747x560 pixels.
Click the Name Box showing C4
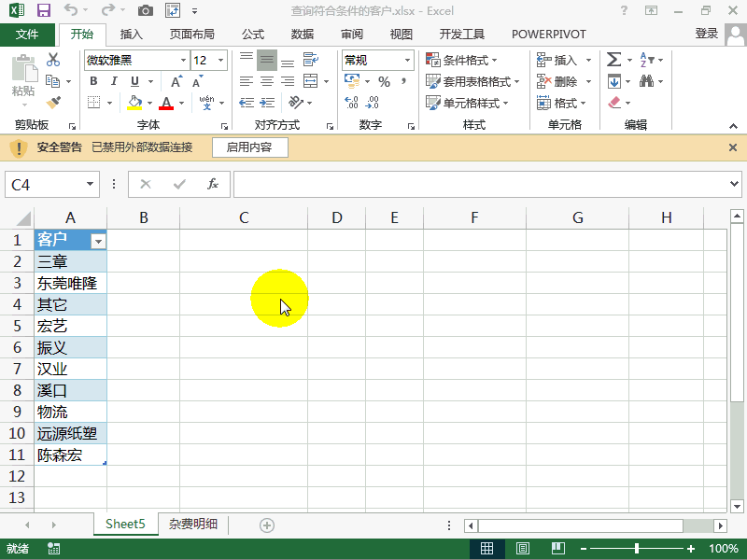(52, 184)
